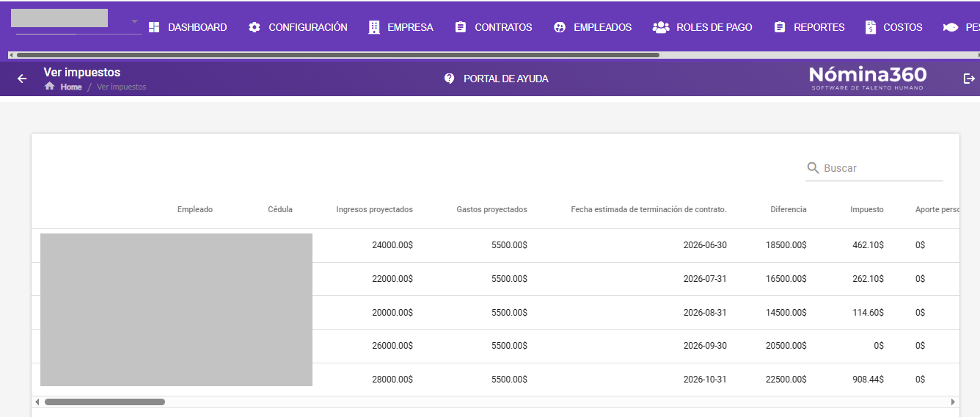Click the 462.10$ tax value
This screenshot has height=417, width=980.
869,245
